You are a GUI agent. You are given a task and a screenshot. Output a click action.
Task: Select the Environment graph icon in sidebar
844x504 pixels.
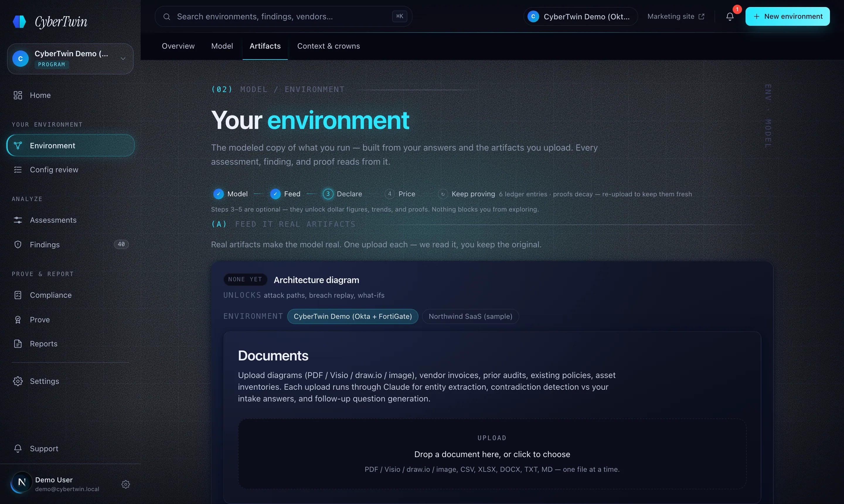tap(18, 145)
